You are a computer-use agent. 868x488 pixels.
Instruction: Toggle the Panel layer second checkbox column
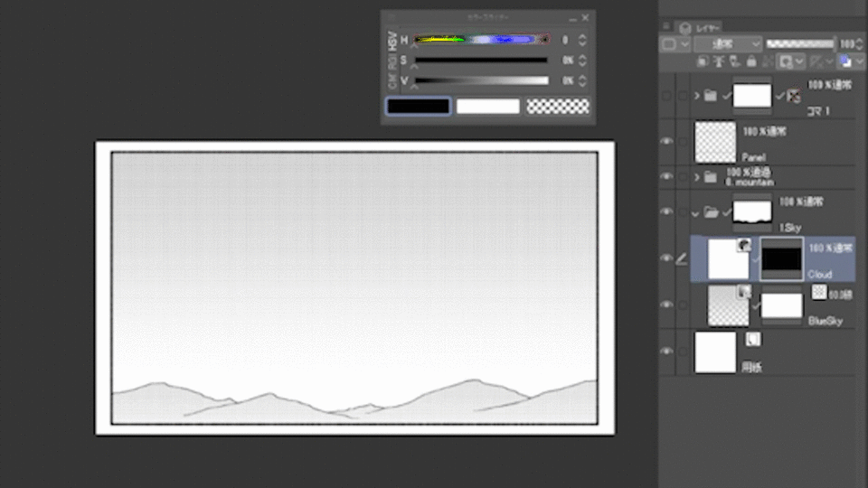[x=683, y=142]
